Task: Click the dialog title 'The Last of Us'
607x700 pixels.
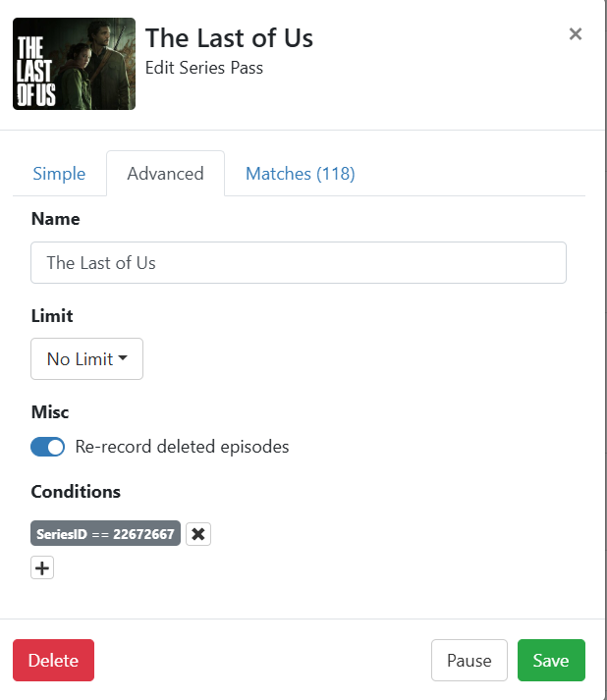Action: point(229,38)
